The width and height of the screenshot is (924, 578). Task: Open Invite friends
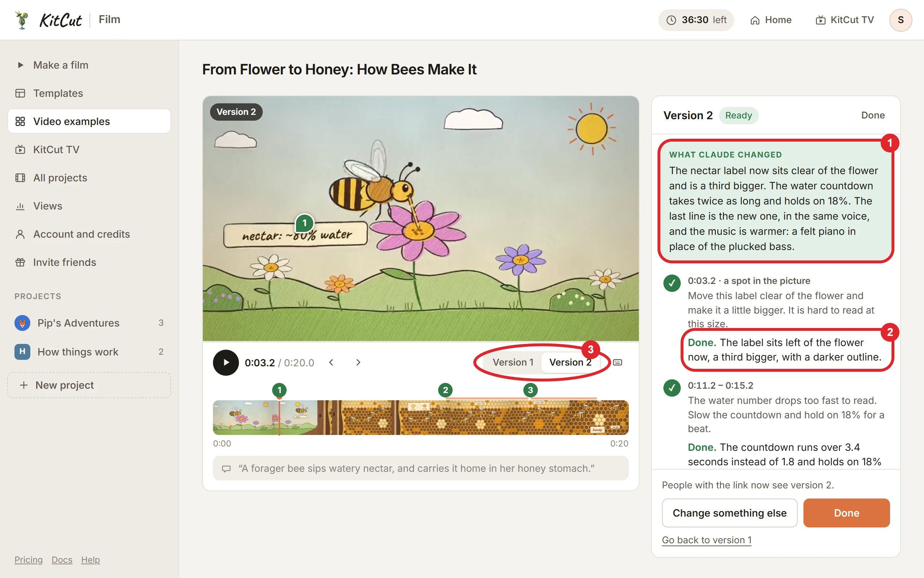tap(89, 262)
